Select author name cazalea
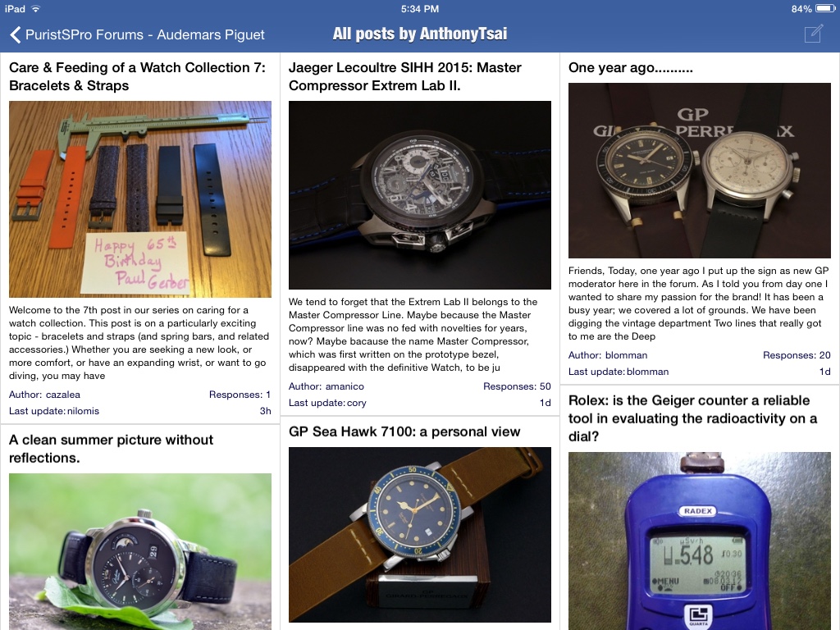 pyautogui.click(x=62, y=395)
